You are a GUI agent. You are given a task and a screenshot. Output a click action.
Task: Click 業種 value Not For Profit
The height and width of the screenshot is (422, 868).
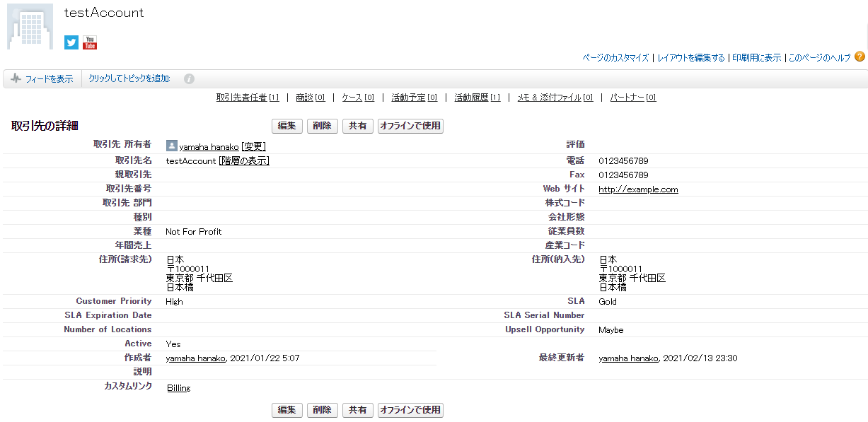(x=194, y=231)
